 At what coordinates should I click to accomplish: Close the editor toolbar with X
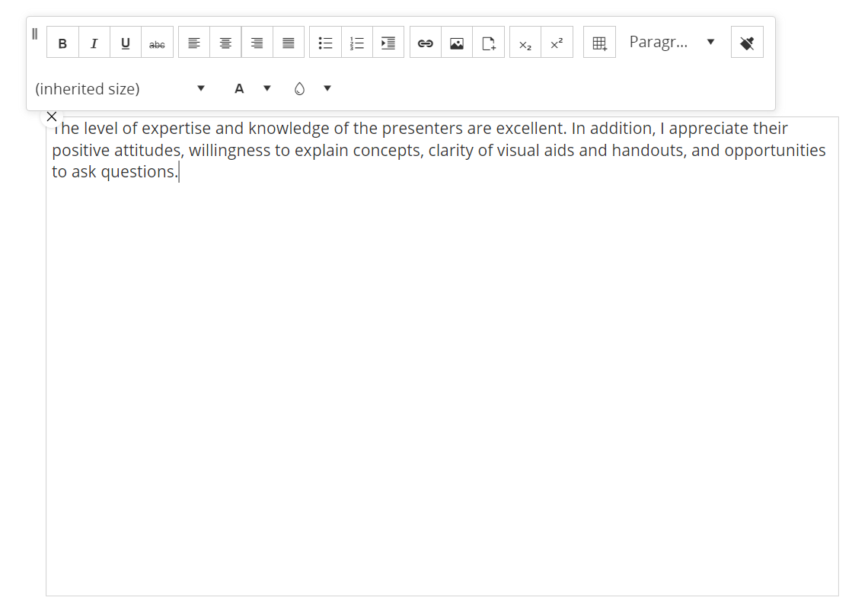[x=52, y=116]
